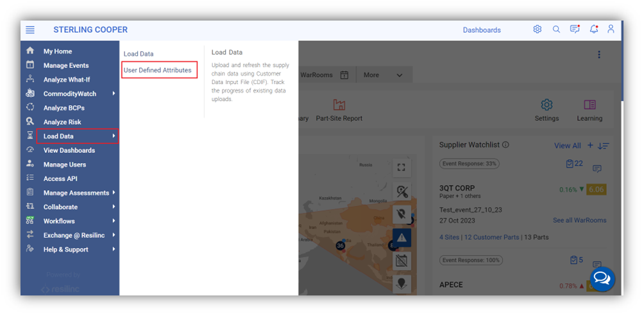The image size is (644, 316).
Task: Expand the Load Data submenu arrow
Action: tap(114, 136)
